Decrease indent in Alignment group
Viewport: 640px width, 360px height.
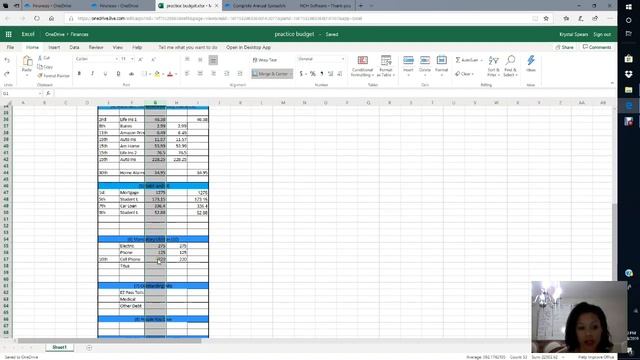(227, 74)
